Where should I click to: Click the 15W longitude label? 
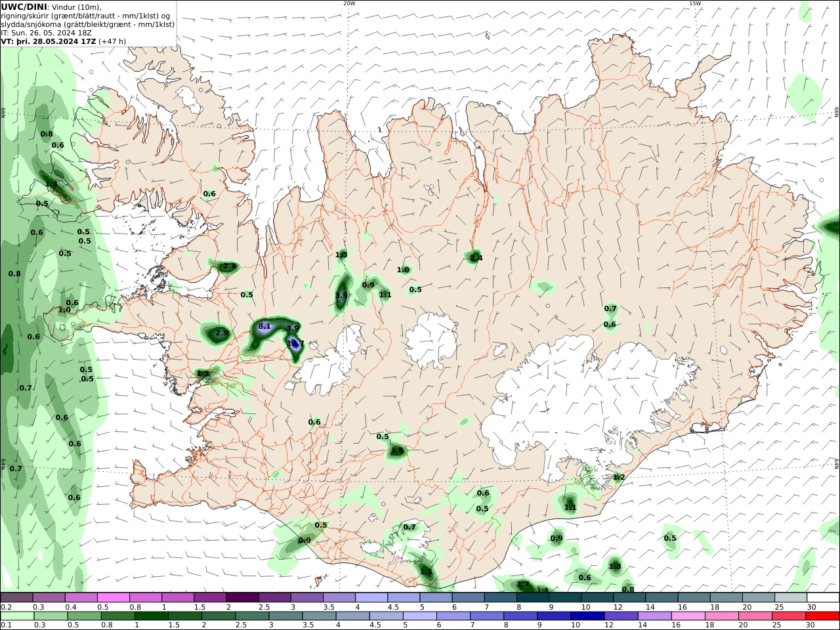(695, 3)
